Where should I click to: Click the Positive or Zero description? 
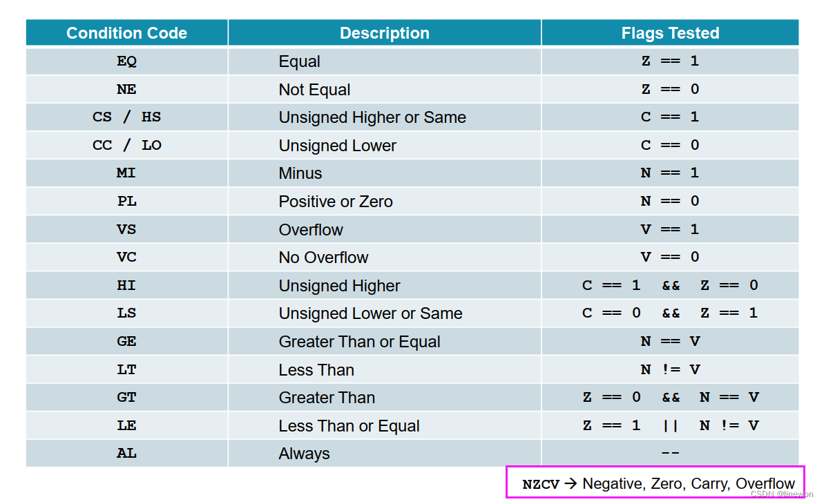coord(336,202)
